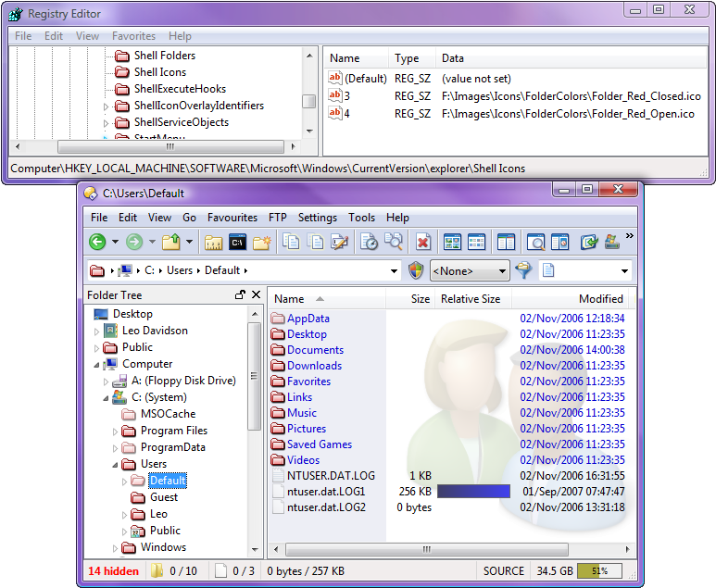Expand ShellServiceObjects in Registry Editor

(x=106, y=123)
